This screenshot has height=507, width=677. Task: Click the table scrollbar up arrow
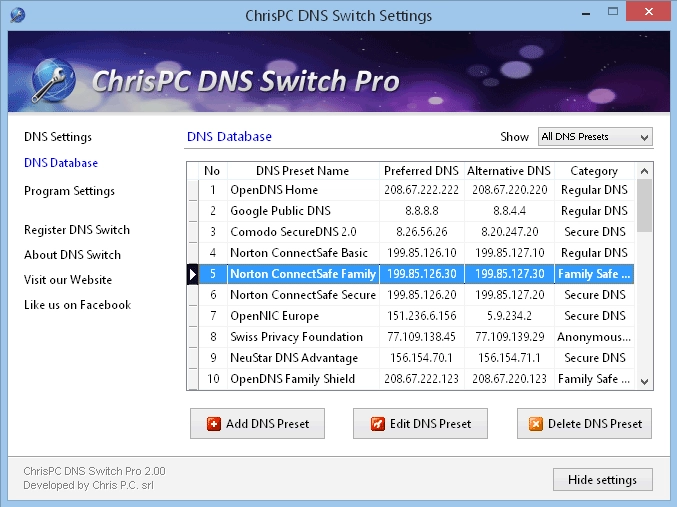(x=644, y=171)
